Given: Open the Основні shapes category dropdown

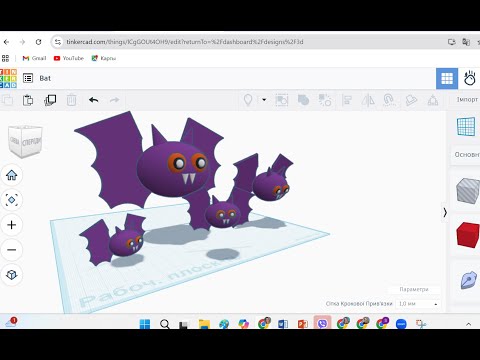Looking at the screenshot, I should click(x=467, y=155).
